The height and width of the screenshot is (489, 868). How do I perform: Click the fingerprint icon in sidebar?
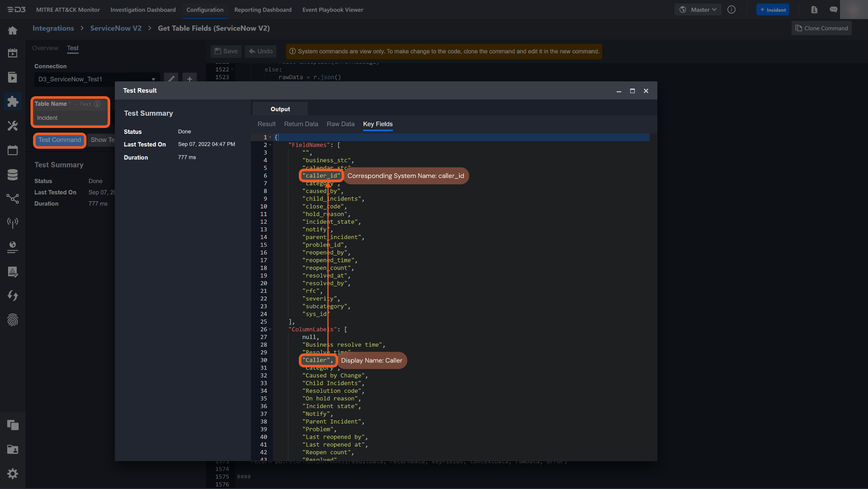(x=13, y=320)
